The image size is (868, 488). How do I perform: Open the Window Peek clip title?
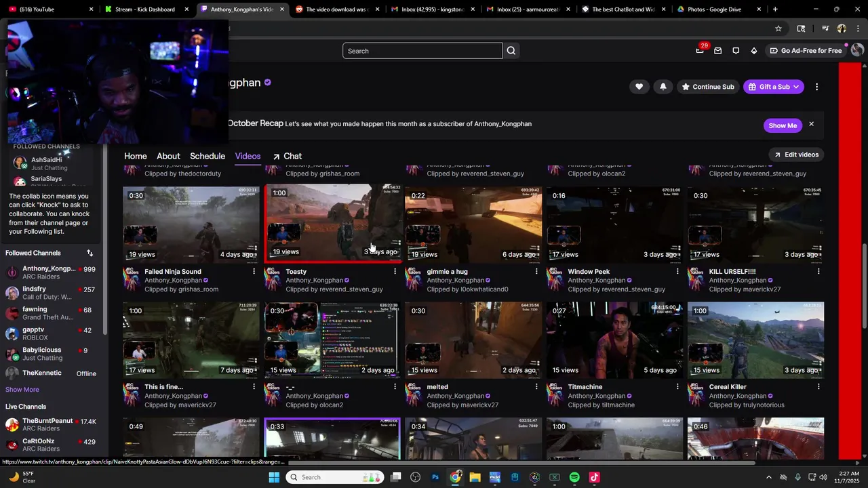point(589,271)
